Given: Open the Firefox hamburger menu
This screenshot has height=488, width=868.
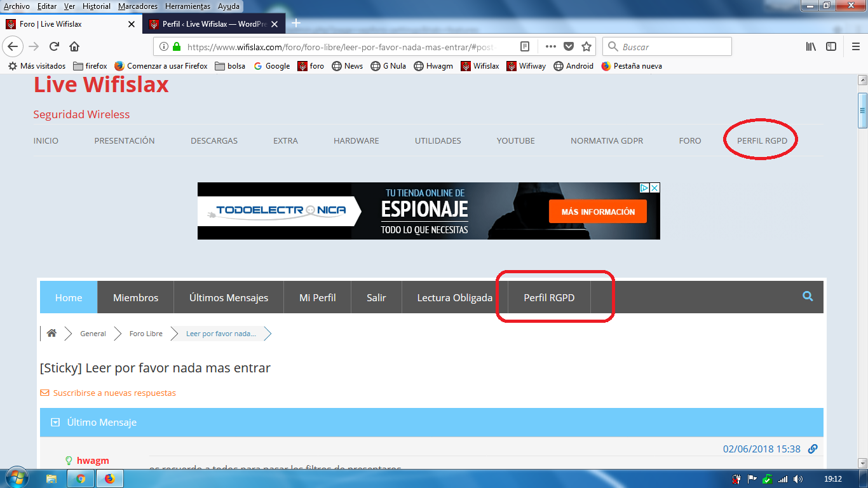Looking at the screenshot, I should (855, 46).
